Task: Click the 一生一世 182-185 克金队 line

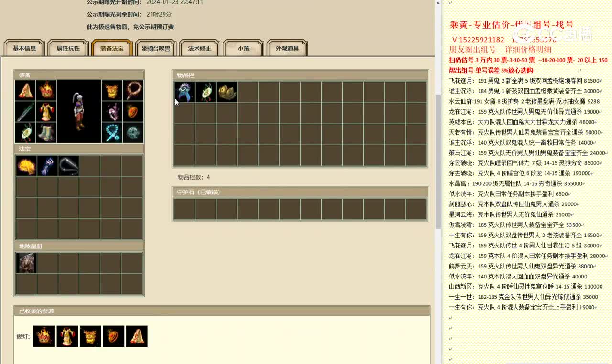Action: (x=524, y=297)
